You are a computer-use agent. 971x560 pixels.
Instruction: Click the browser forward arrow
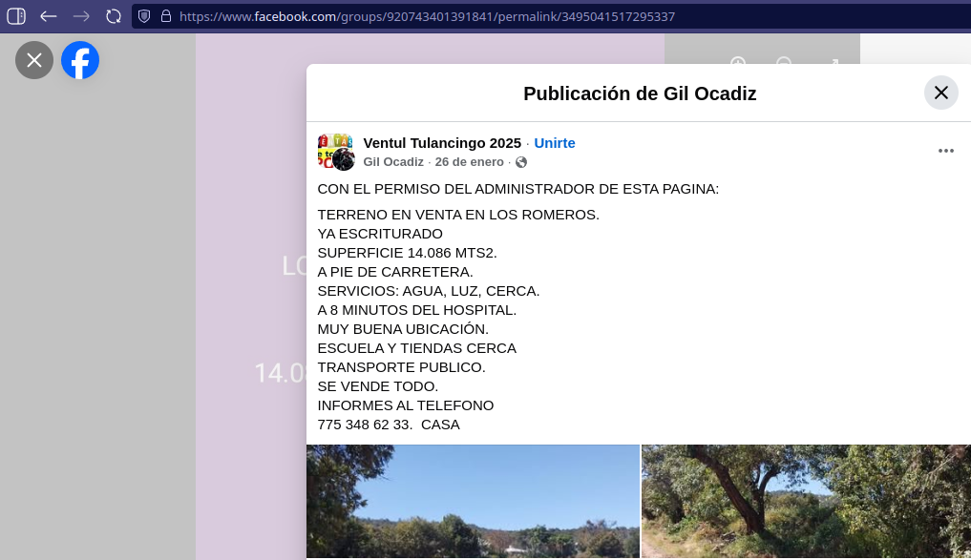pyautogui.click(x=81, y=16)
